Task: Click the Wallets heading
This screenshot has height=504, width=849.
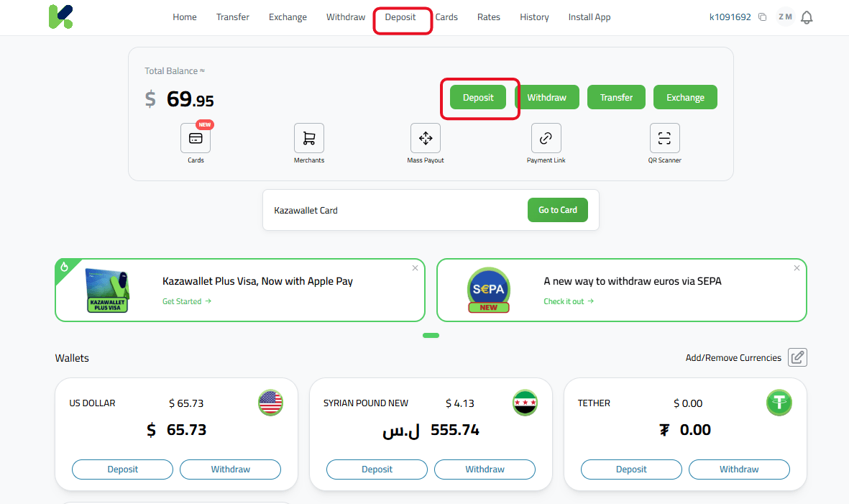Action: 72,358
